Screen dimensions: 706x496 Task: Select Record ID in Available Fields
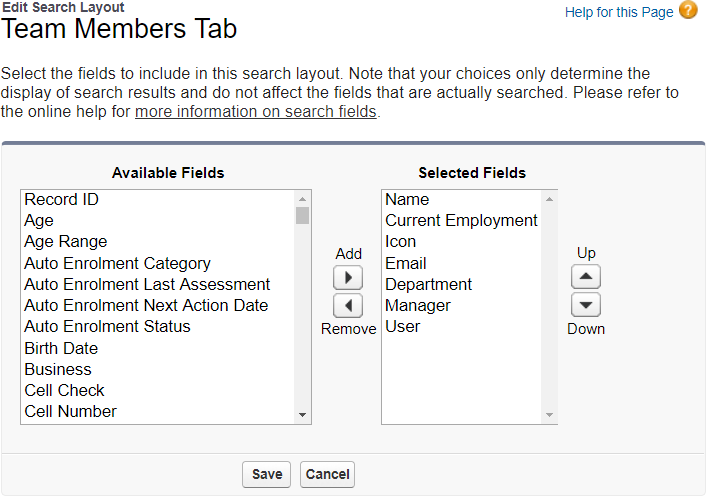click(x=61, y=200)
